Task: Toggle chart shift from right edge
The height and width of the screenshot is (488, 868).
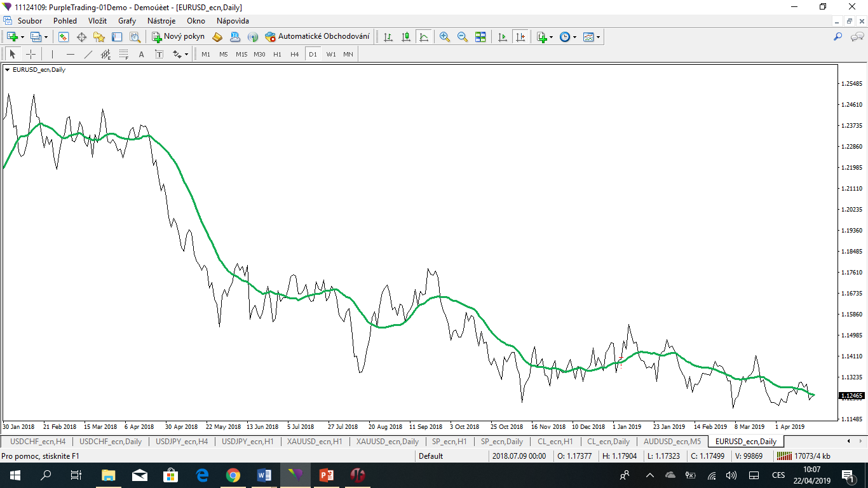Action: 521,36
